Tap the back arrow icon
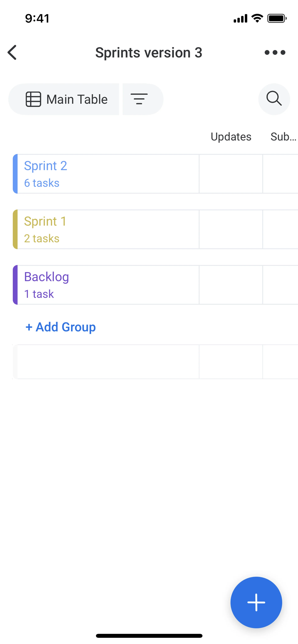 pyautogui.click(x=12, y=53)
